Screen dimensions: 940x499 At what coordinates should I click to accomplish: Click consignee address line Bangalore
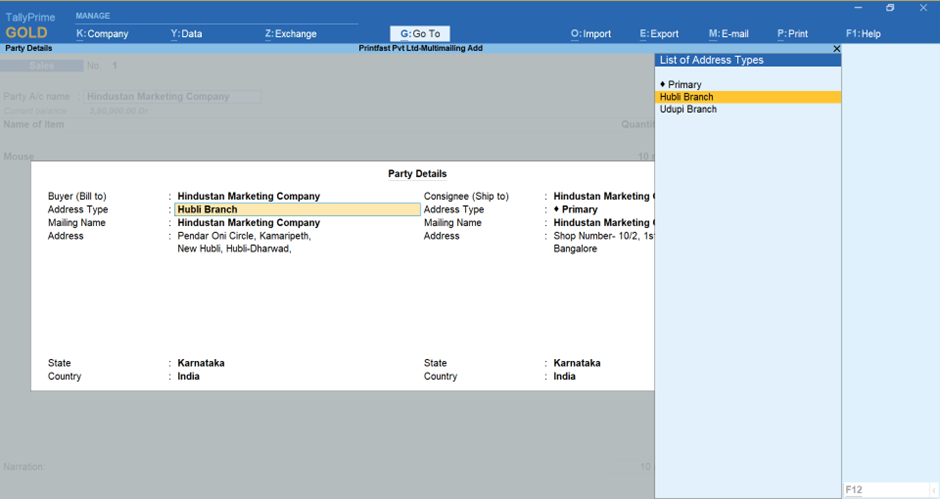(x=575, y=249)
